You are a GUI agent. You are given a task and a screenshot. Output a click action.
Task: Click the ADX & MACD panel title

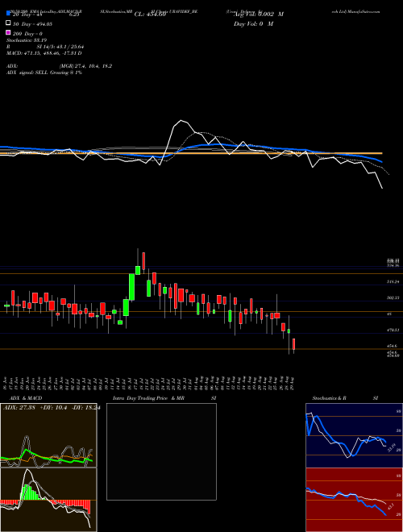[x=26, y=398]
